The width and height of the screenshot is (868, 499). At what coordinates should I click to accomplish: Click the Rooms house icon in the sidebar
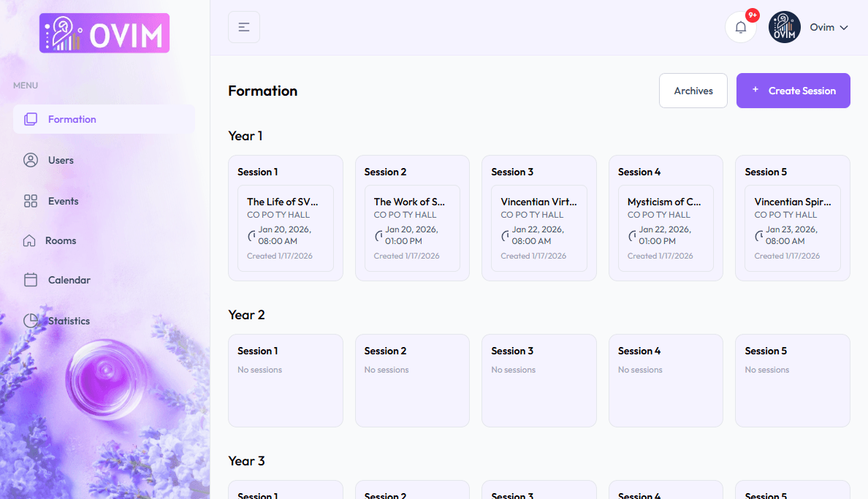(x=29, y=240)
